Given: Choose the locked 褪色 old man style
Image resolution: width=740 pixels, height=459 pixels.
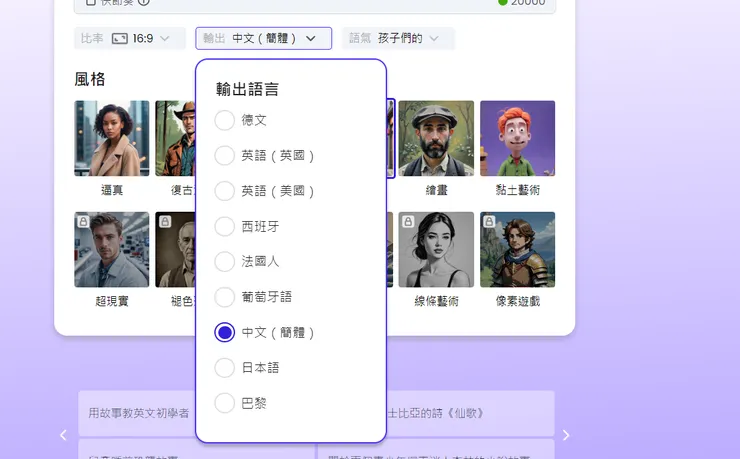Looking at the screenshot, I should pyautogui.click(x=175, y=250).
